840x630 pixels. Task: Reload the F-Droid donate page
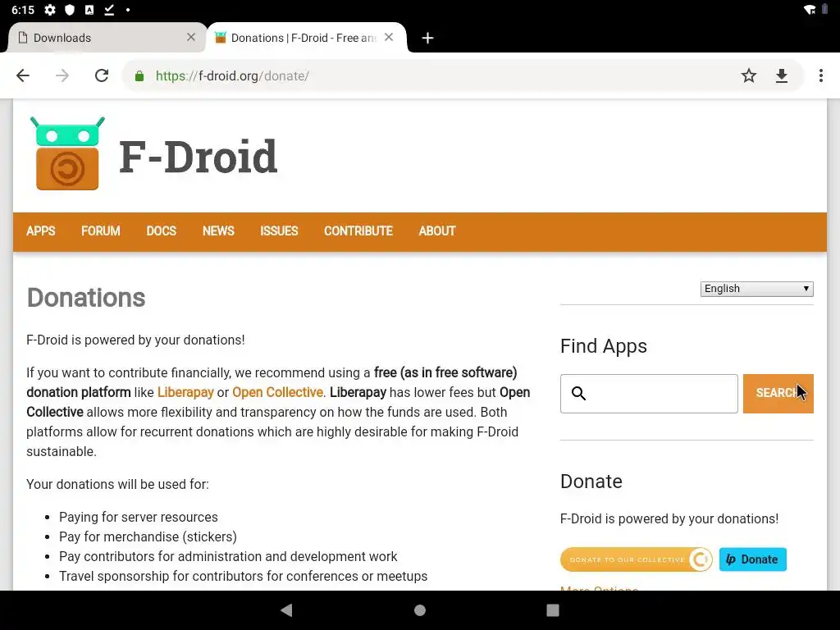[102, 75]
